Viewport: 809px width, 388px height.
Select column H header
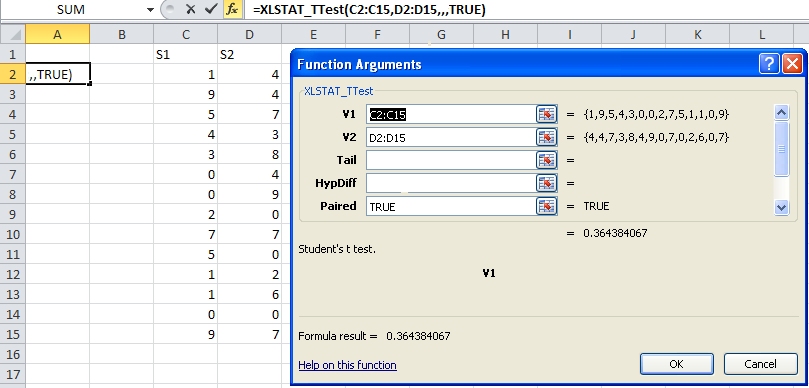[x=505, y=35]
